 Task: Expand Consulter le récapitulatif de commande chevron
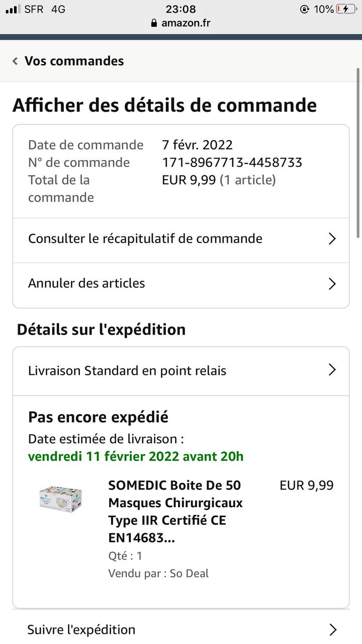pyautogui.click(x=332, y=238)
